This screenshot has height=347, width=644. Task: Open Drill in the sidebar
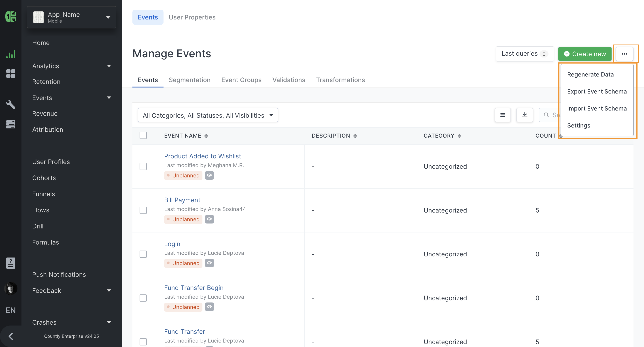[38, 226]
